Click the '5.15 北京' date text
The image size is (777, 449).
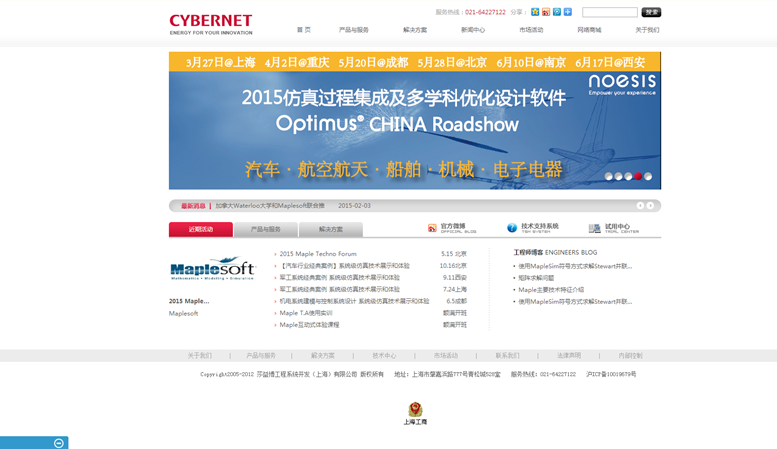(454, 254)
